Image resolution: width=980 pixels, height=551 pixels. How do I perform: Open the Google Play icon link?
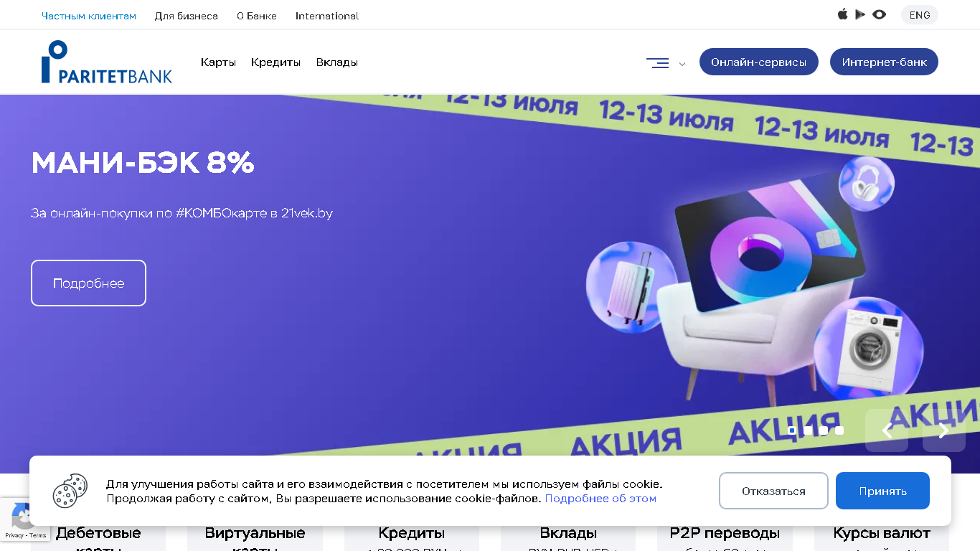[x=860, y=14]
